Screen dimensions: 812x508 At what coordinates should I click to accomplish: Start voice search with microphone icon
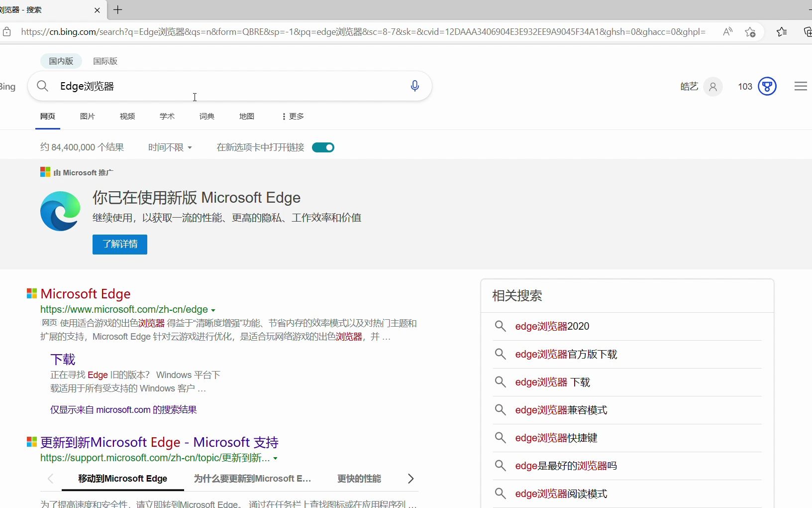pos(414,86)
